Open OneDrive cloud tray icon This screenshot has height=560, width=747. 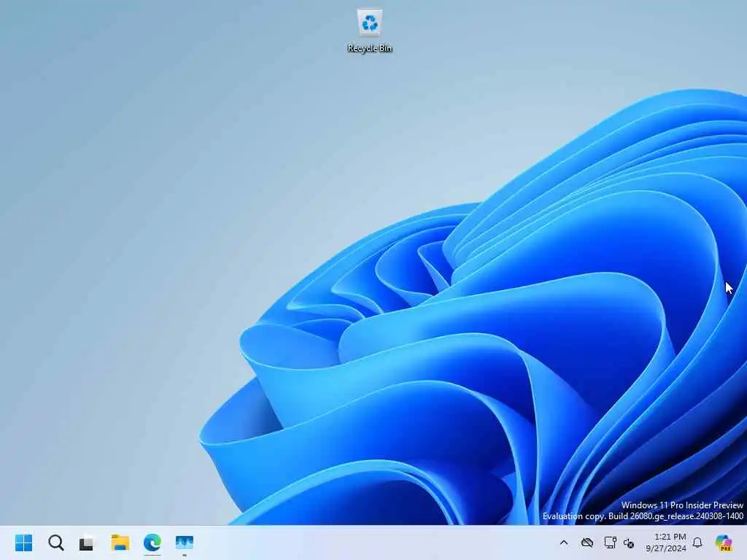pyautogui.click(x=587, y=542)
